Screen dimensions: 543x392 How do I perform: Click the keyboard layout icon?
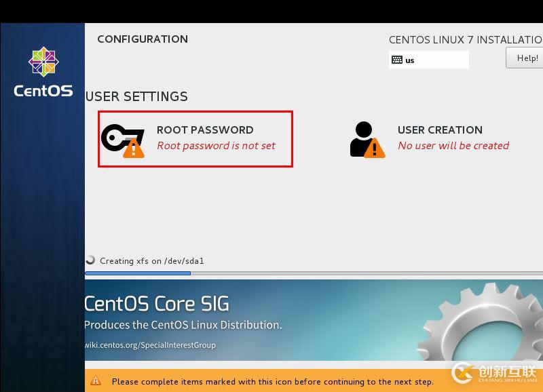click(397, 60)
